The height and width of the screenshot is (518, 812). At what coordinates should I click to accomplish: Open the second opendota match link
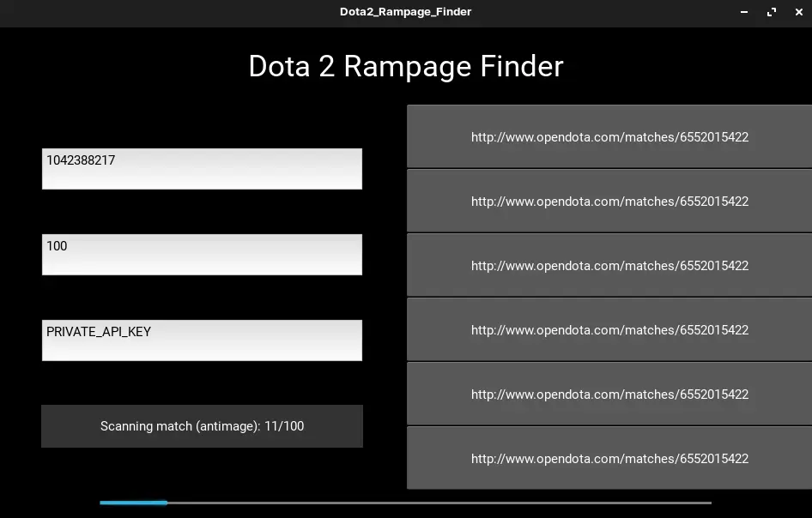[609, 202]
